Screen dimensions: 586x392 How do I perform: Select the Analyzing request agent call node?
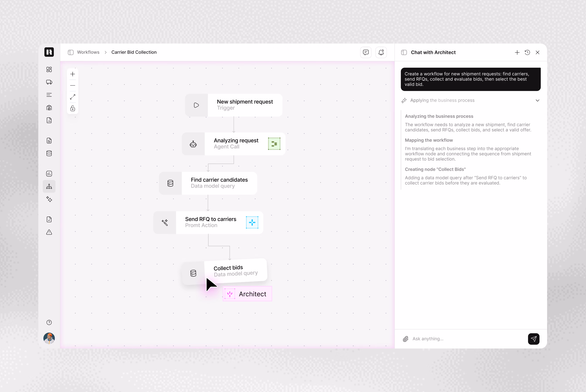pos(234,144)
